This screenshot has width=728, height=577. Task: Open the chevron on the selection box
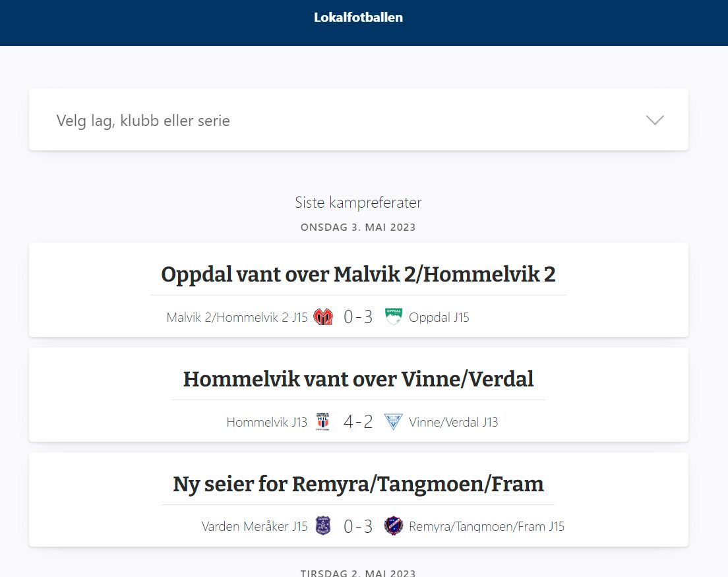[654, 120]
